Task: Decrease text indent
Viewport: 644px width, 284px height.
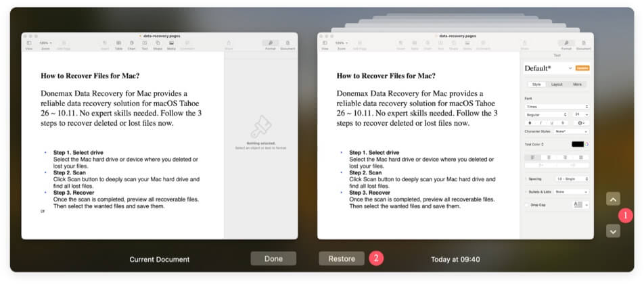Action: coord(541,165)
